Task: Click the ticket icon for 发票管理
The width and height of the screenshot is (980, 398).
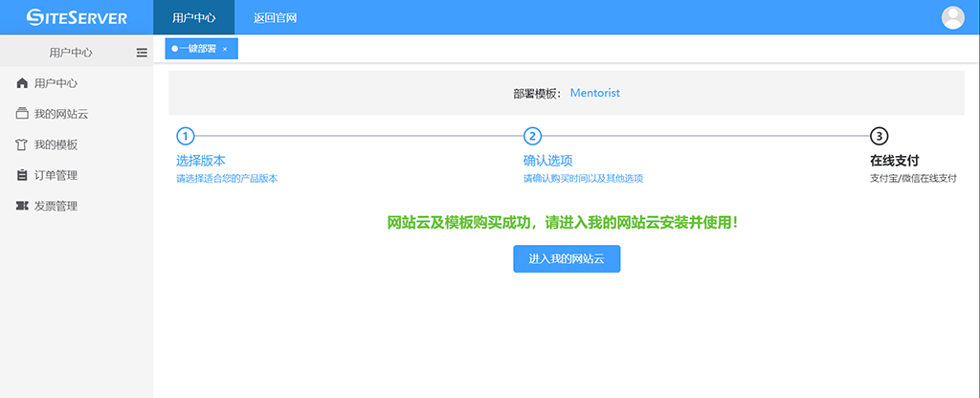Action: 23,206
